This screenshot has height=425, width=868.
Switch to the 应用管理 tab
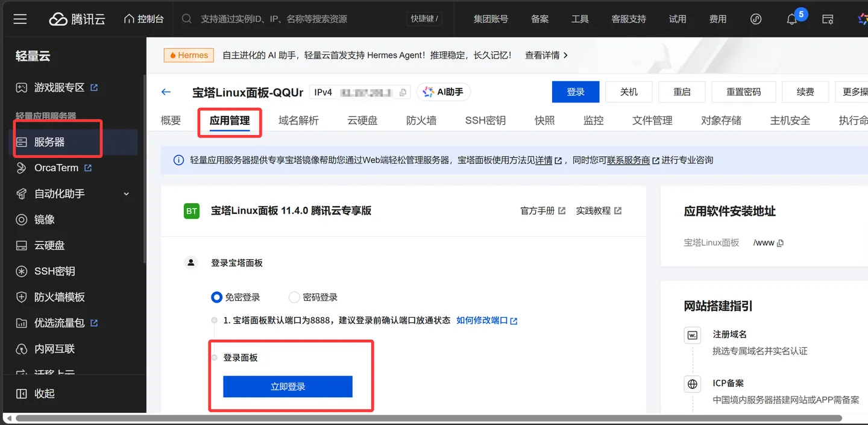[230, 121]
